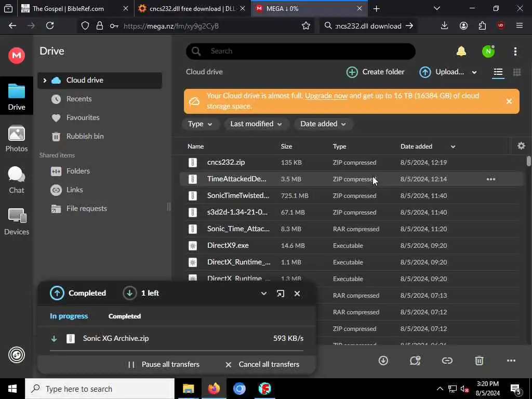Open more actions ellipsis in bottom action bar
The image size is (532, 399).
coord(511,361)
